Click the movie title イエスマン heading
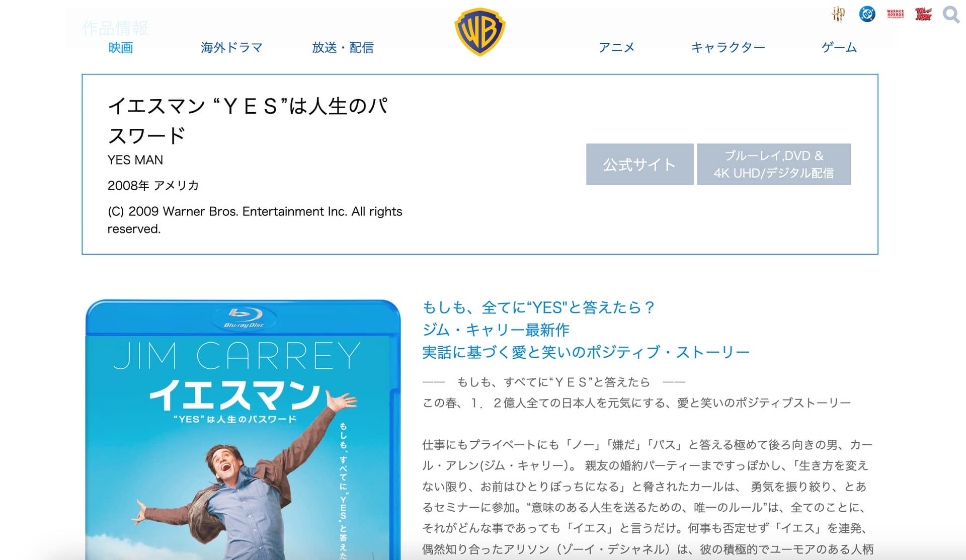 tap(248, 121)
